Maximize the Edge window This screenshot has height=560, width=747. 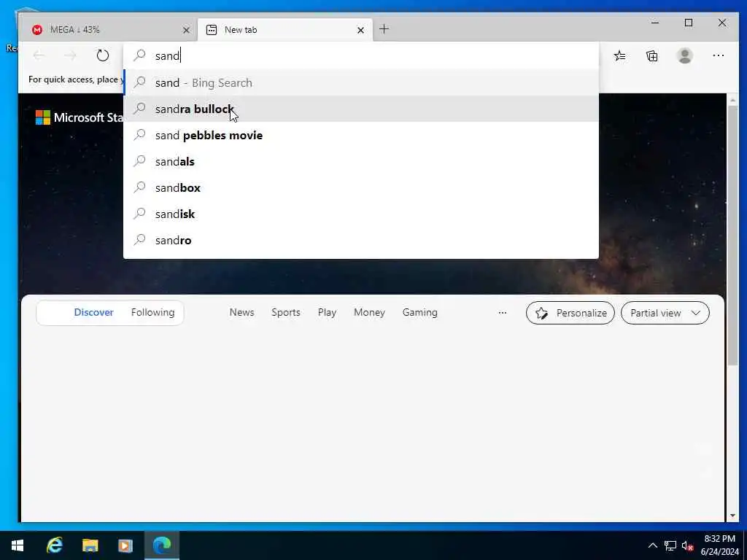pos(689,23)
